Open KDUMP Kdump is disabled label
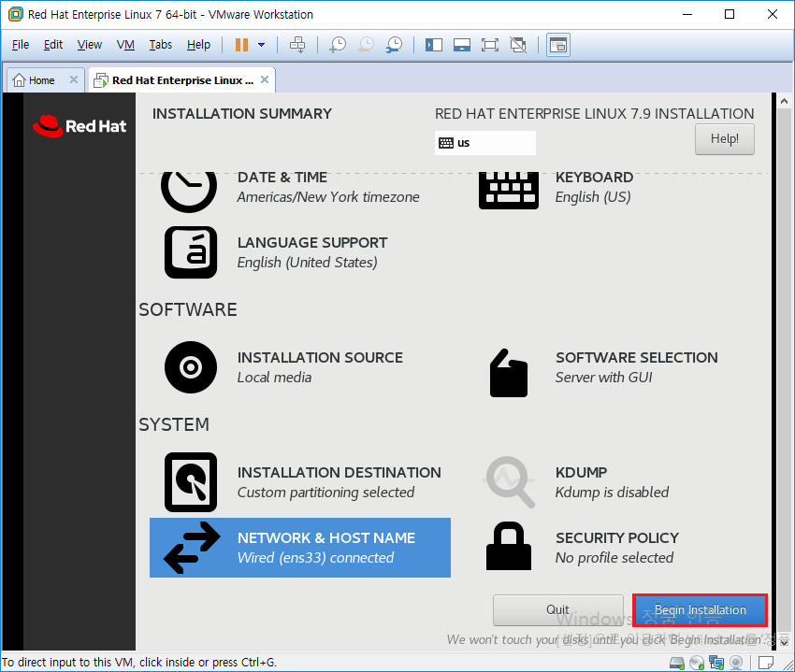 pyautogui.click(x=612, y=482)
